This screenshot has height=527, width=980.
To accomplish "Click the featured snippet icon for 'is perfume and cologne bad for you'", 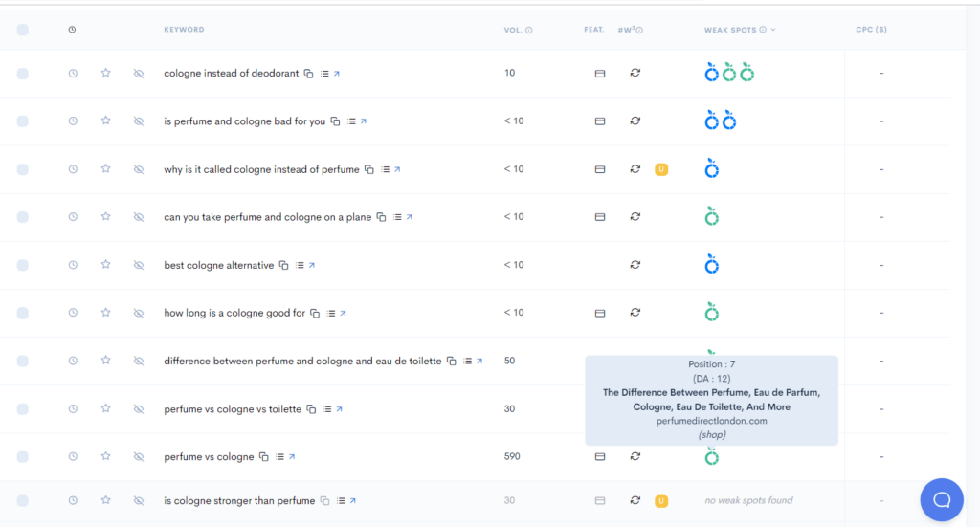I will (600, 121).
